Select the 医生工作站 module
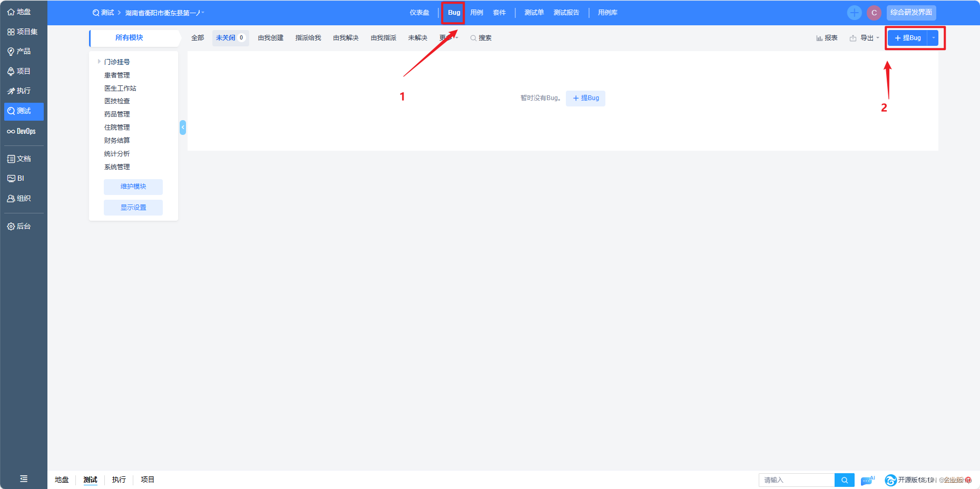 tap(120, 89)
